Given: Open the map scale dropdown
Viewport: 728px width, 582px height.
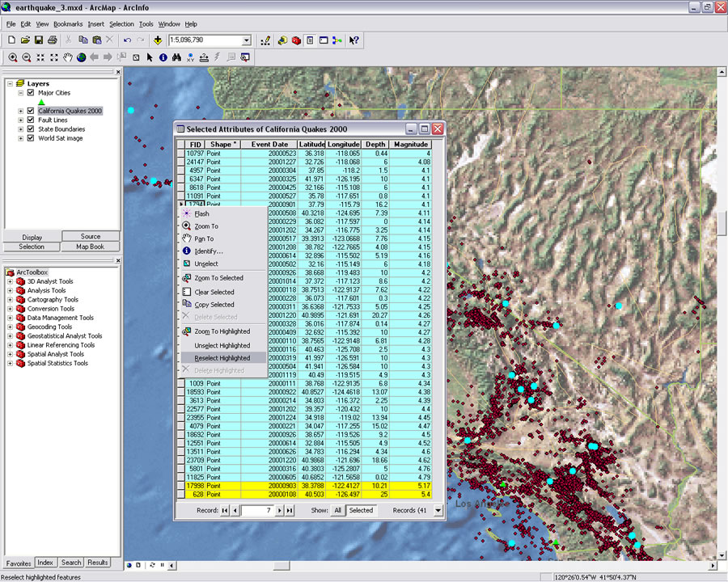Looking at the screenshot, I should point(247,40).
